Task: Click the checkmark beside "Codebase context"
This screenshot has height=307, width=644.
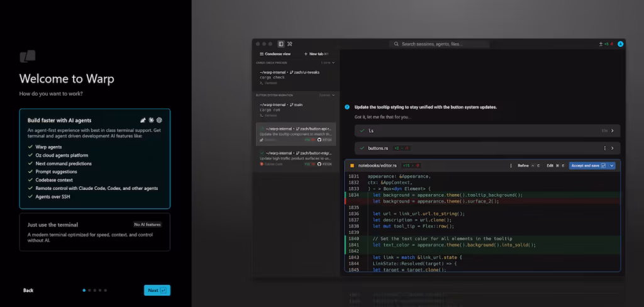Action: tap(30, 179)
